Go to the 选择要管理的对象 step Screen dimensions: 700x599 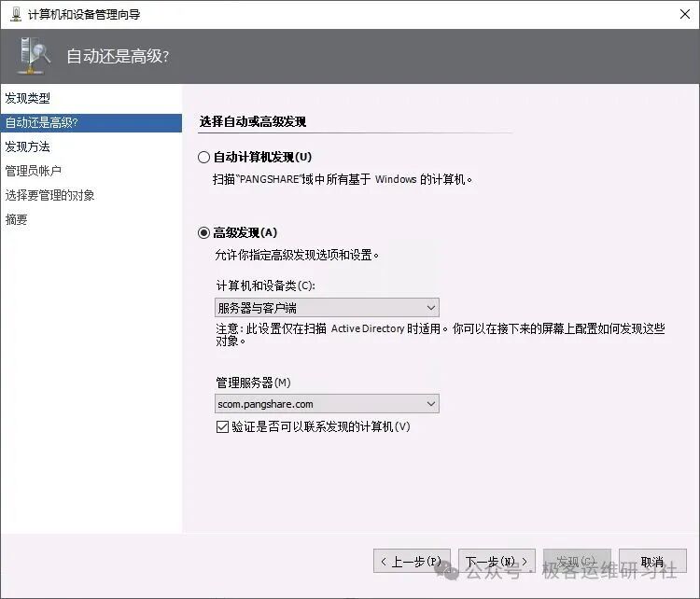pyautogui.click(x=50, y=195)
